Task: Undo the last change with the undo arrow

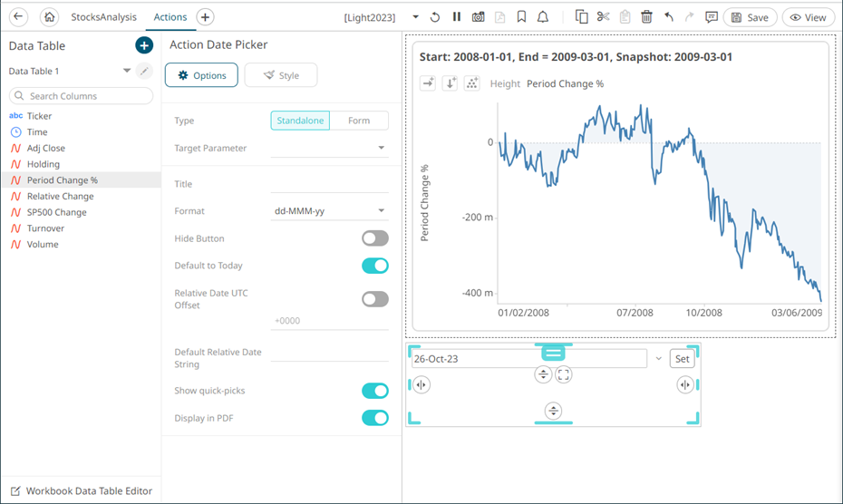Action: click(668, 17)
